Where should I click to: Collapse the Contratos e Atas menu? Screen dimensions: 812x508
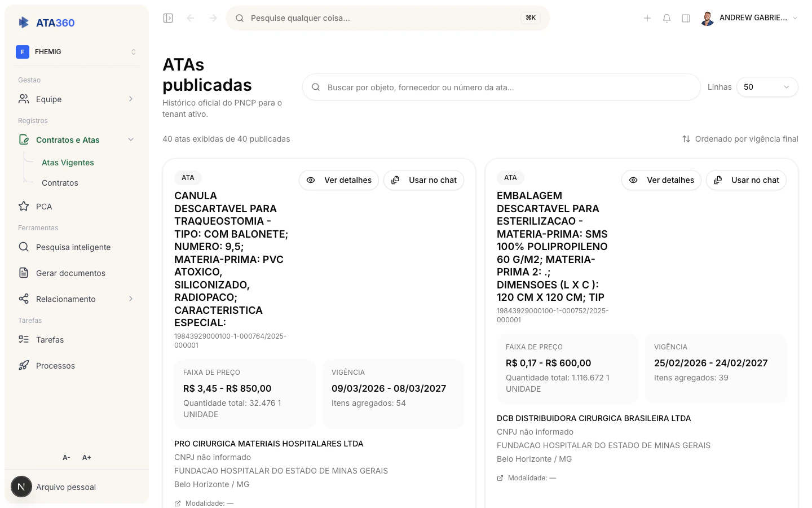tap(131, 139)
